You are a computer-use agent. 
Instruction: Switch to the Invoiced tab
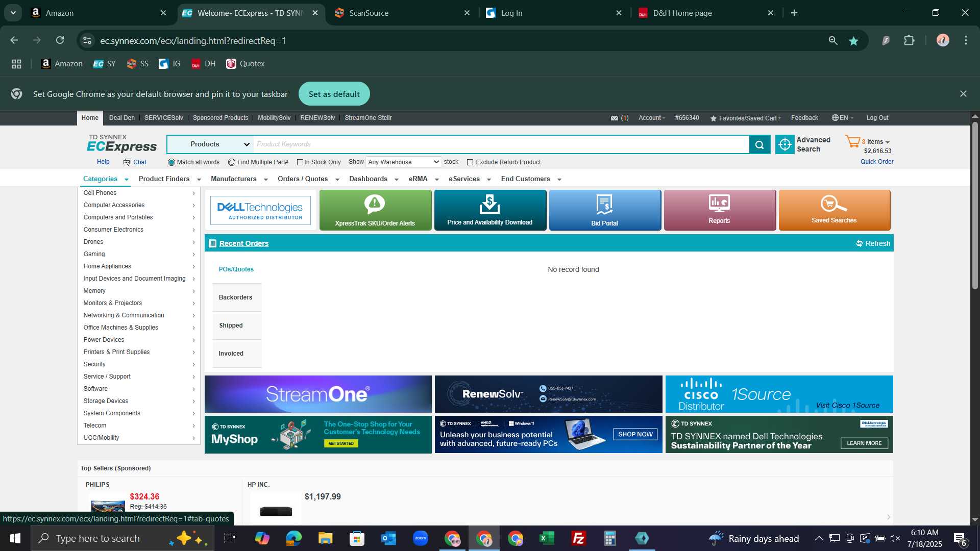click(x=237, y=354)
